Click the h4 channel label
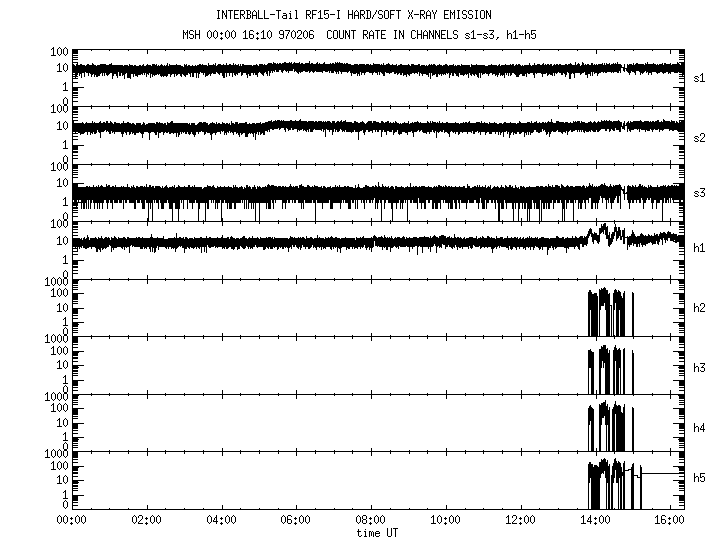 tap(699, 427)
